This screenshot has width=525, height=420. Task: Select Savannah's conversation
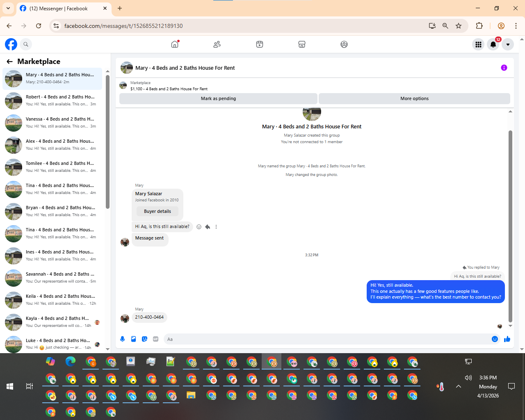tap(52, 278)
